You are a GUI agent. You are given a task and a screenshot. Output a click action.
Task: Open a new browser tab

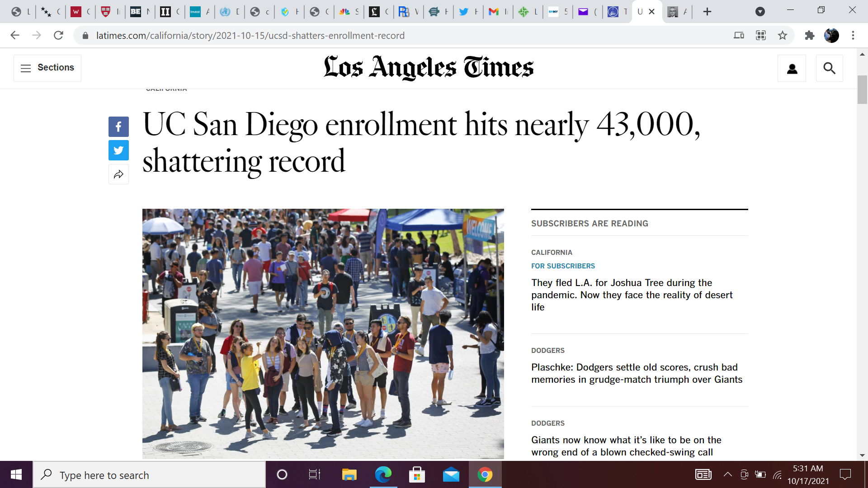tap(708, 12)
